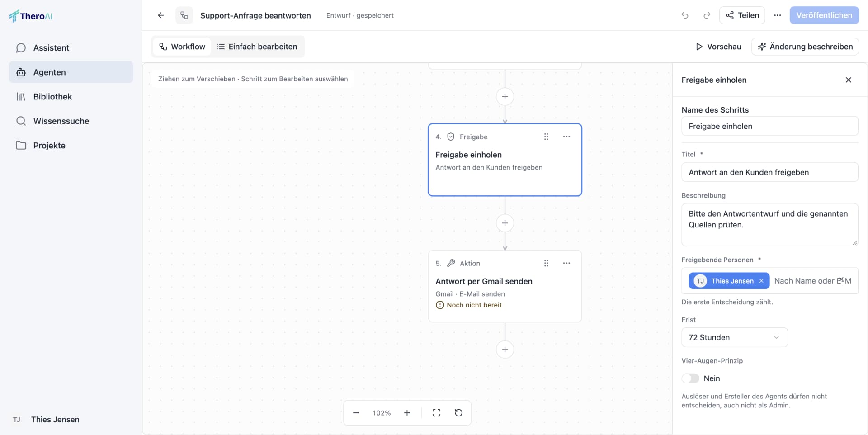Click the Veröffentlichen button
The width and height of the screenshot is (868, 435).
coord(824,15)
